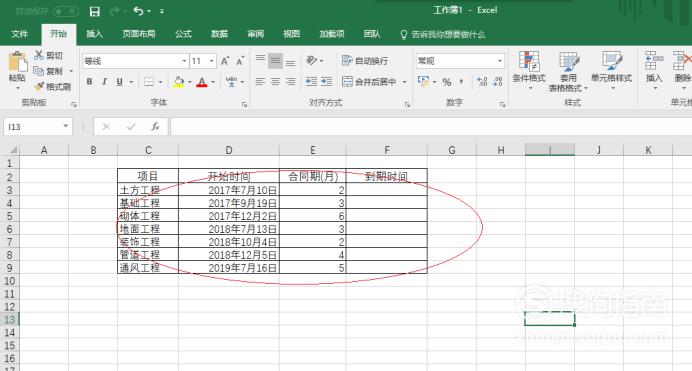The height and width of the screenshot is (371, 692).
Task: Click the decrease decimal icon
Action: click(x=498, y=82)
